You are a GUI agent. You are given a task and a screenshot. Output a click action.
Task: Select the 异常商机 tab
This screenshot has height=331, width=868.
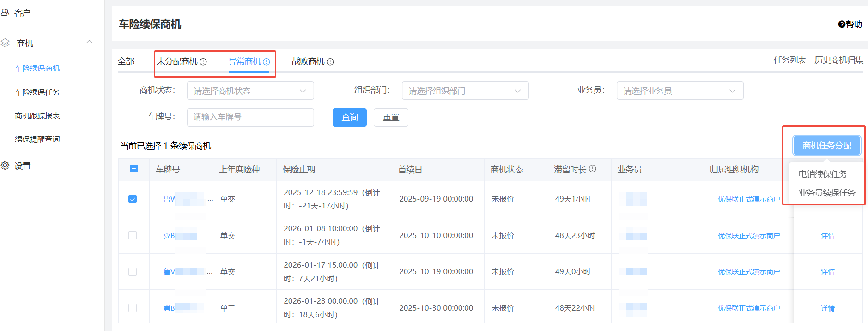pyautogui.click(x=245, y=61)
